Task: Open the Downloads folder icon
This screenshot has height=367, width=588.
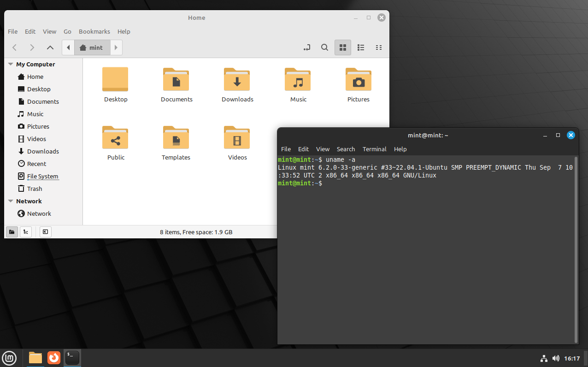Action: [237, 79]
